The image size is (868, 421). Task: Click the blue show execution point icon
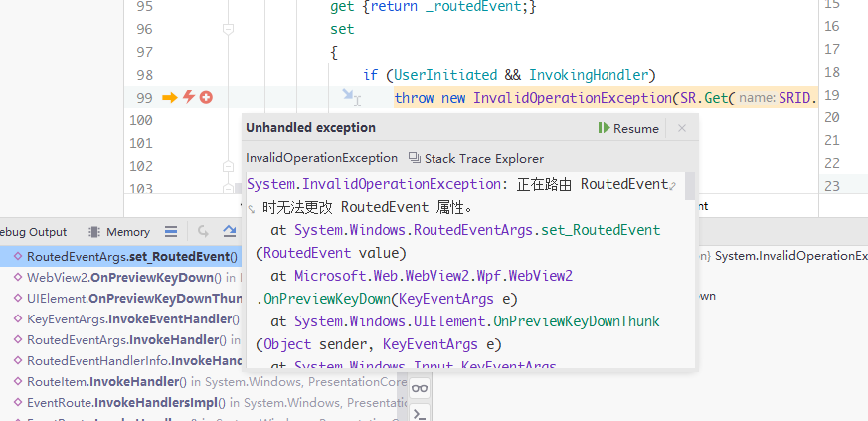click(229, 231)
